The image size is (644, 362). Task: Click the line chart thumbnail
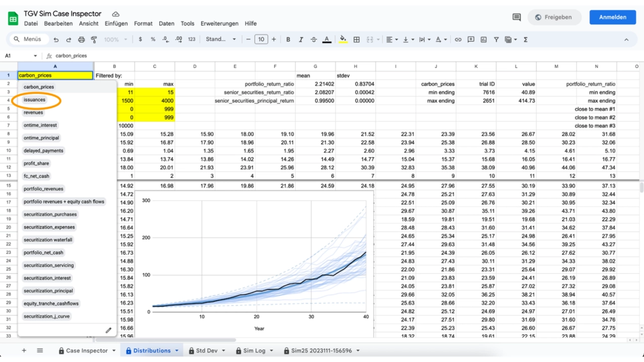click(x=254, y=264)
